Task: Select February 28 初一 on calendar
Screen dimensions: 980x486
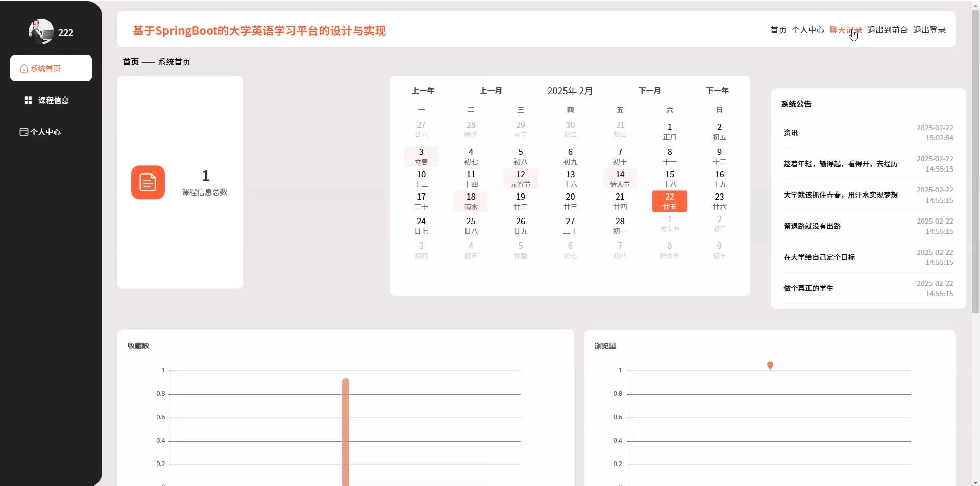Action: coord(620,226)
